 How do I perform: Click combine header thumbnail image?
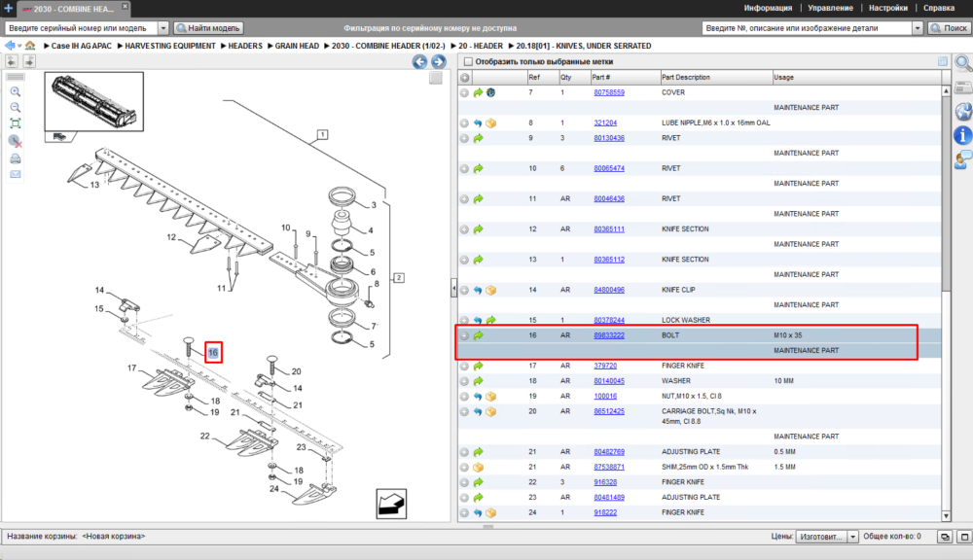click(x=93, y=102)
